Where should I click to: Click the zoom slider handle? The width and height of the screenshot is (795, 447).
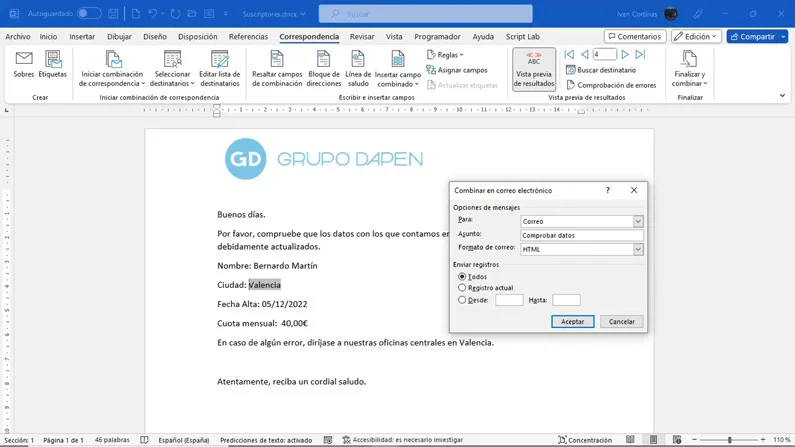coord(730,440)
